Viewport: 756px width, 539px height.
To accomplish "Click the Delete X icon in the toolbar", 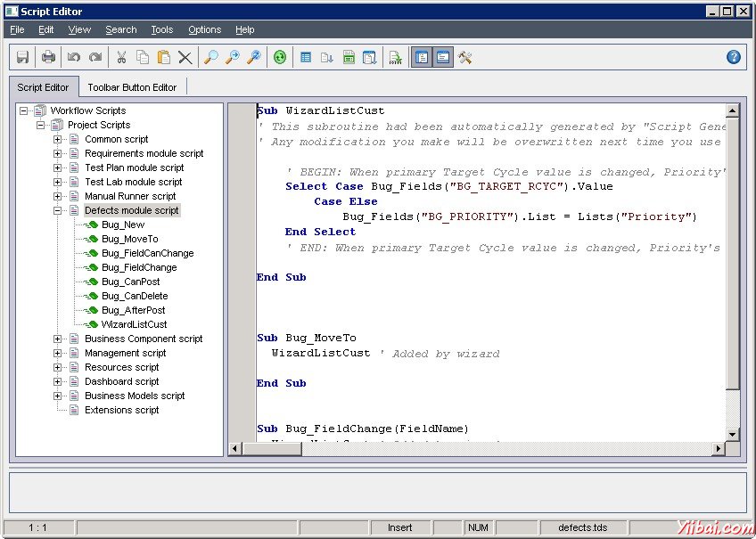I will pyautogui.click(x=185, y=57).
